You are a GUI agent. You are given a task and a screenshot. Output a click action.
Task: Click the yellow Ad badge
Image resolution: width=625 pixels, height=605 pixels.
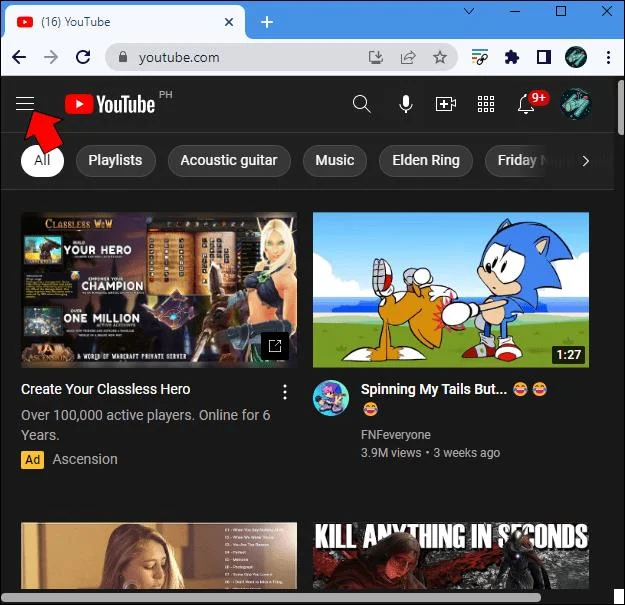33,460
